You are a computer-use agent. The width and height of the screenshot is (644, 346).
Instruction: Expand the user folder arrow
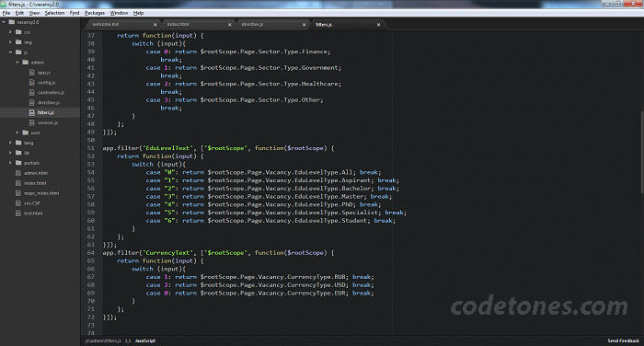click(17, 133)
